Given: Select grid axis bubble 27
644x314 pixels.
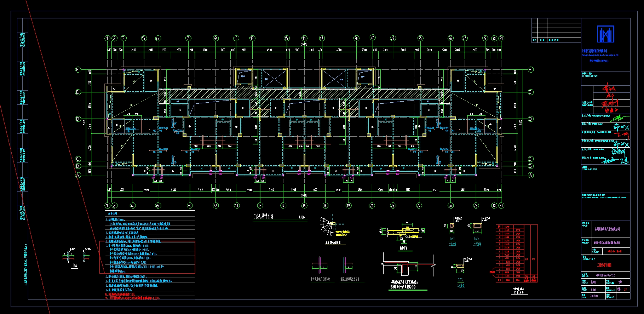Looking at the screenshot, I should (x=465, y=38).
